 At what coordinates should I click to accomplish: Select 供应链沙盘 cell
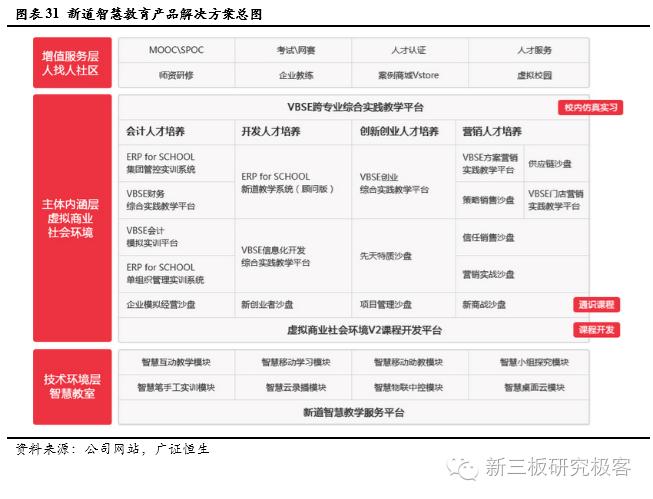556,163
